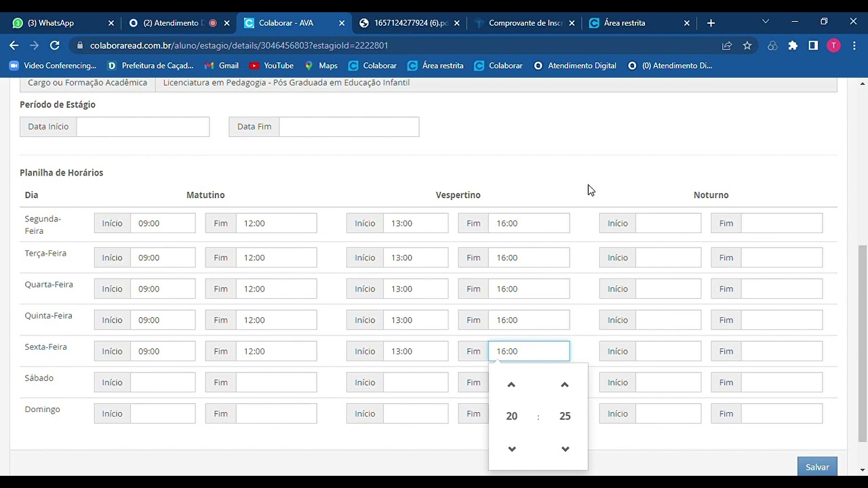Image resolution: width=868 pixels, height=488 pixels.
Task: Click scrollbar up arrow
Action: click(x=863, y=83)
